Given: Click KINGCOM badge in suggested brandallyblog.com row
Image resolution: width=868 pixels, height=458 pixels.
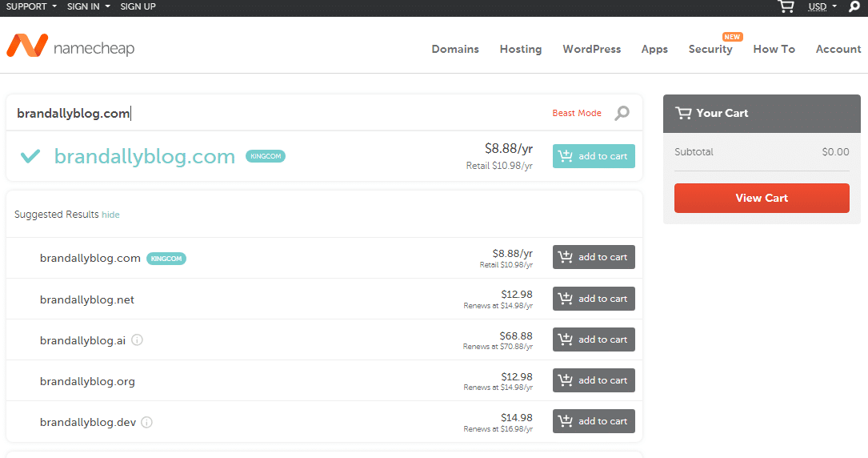Looking at the screenshot, I should coord(166,259).
